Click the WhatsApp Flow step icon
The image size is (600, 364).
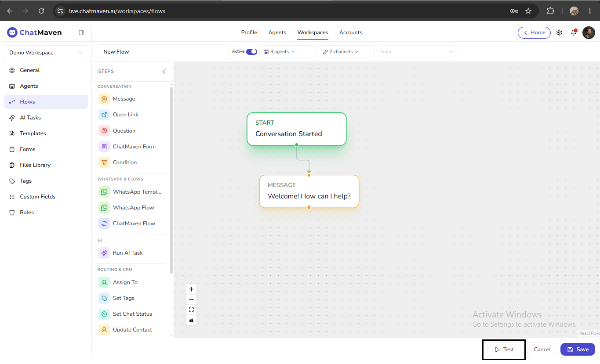104,208
